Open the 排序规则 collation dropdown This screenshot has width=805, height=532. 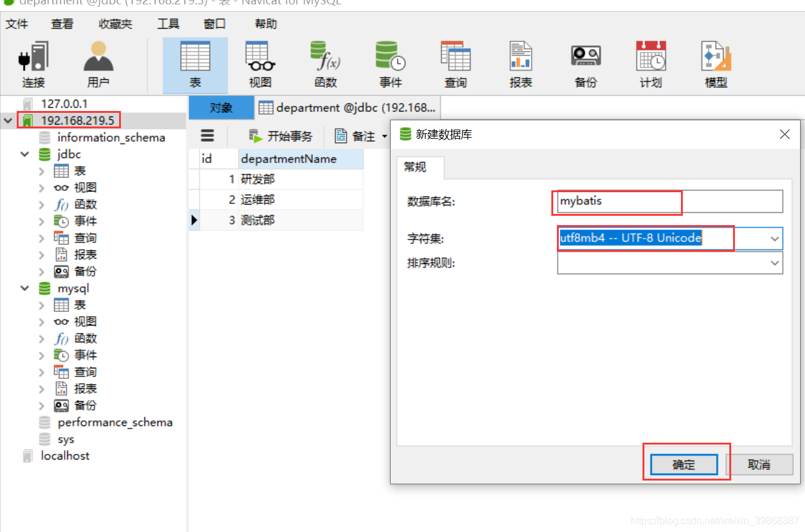click(775, 263)
